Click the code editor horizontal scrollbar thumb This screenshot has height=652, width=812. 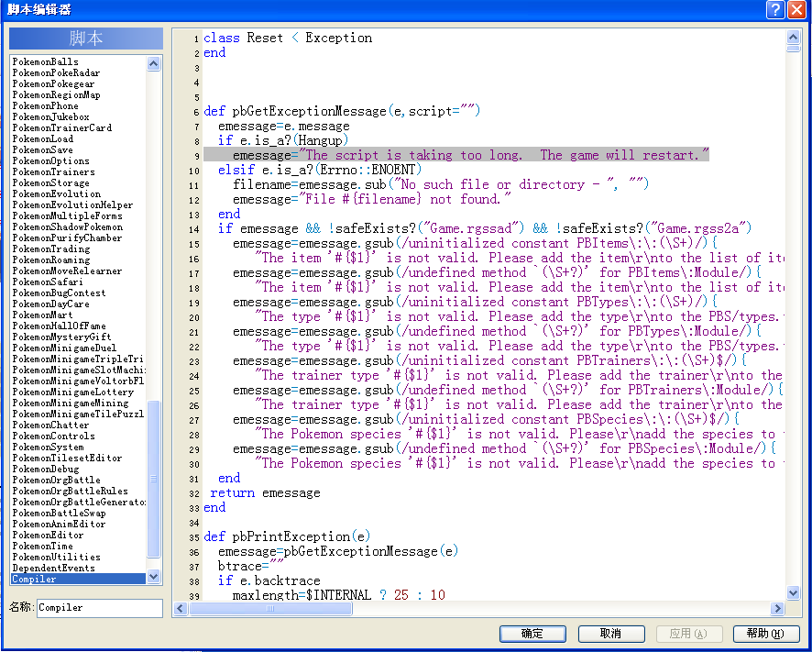coord(271,608)
